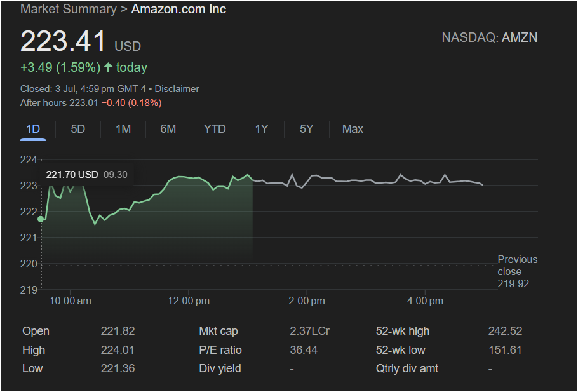This screenshot has height=392, width=578.
Task: Click the After hours 223.01 text
Action: [x=59, y=103]
